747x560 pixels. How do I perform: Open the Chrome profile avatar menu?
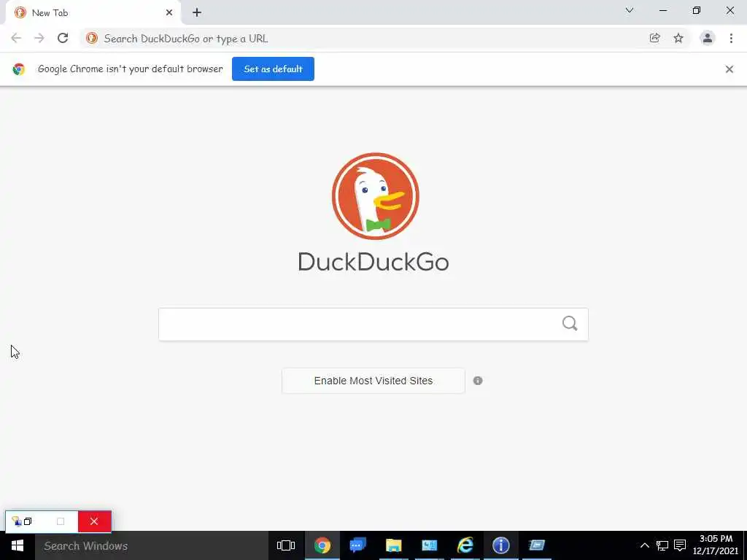pyautogui.click(x=708, y=38)
